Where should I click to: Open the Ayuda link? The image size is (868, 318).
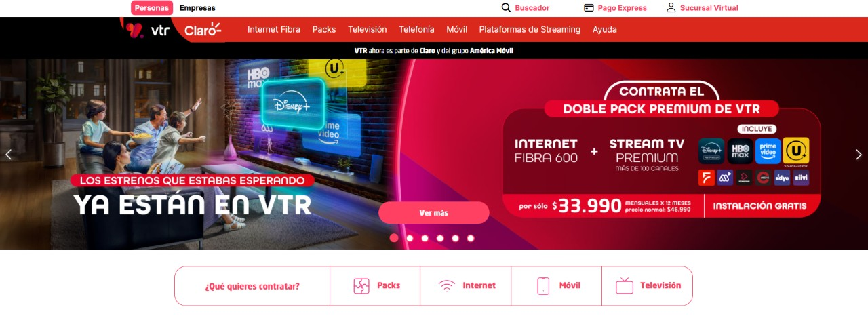(x=605, y=30)
